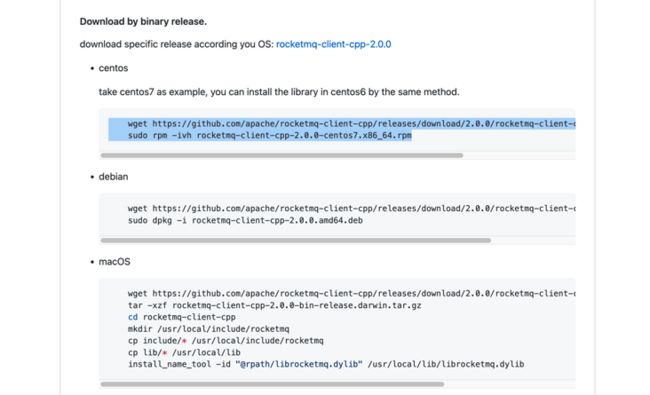This screenshot has width=650, height=395.
Task: Click the 'Download by binary release.' heading
Action: coord(143,22)
